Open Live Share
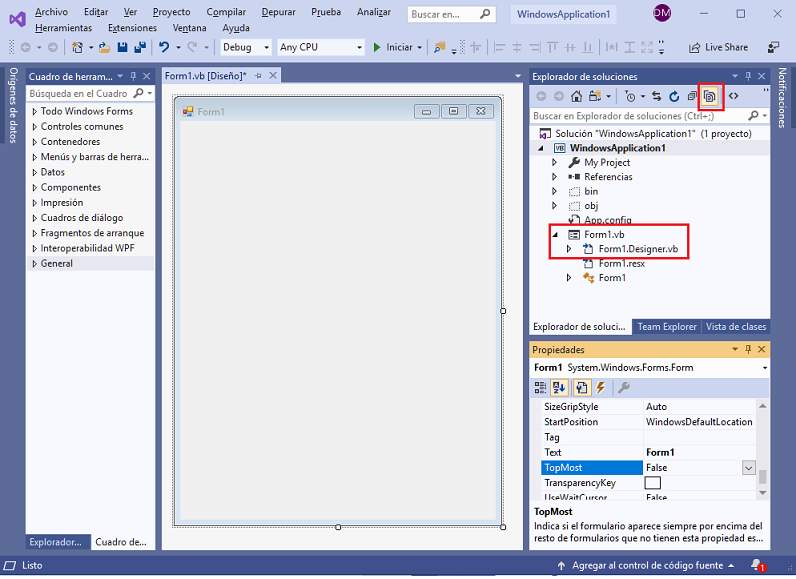Screen dimensions: 796x579 (718, 47)
